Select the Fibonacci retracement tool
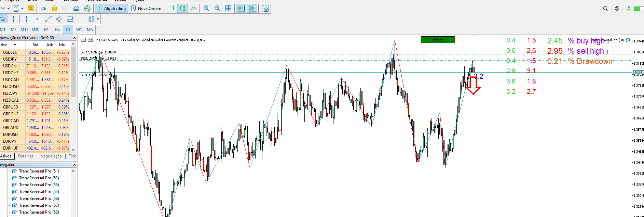 [70, 19]
